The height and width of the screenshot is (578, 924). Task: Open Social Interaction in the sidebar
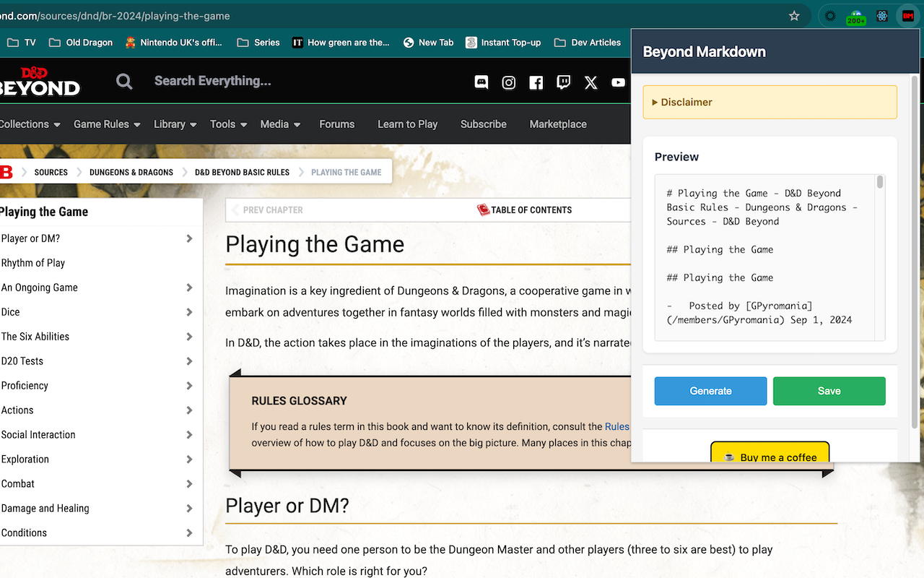(x=38, y=435)
